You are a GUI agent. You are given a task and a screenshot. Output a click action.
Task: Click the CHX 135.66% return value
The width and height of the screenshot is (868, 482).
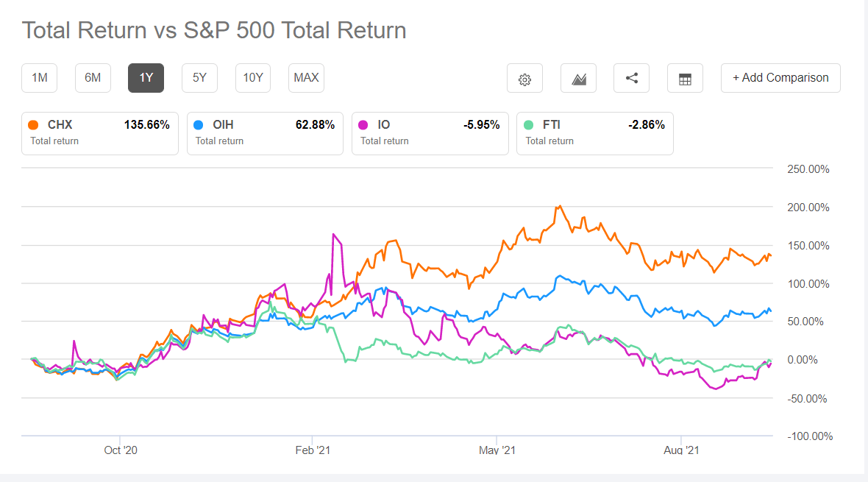click(x=147, y=124)
